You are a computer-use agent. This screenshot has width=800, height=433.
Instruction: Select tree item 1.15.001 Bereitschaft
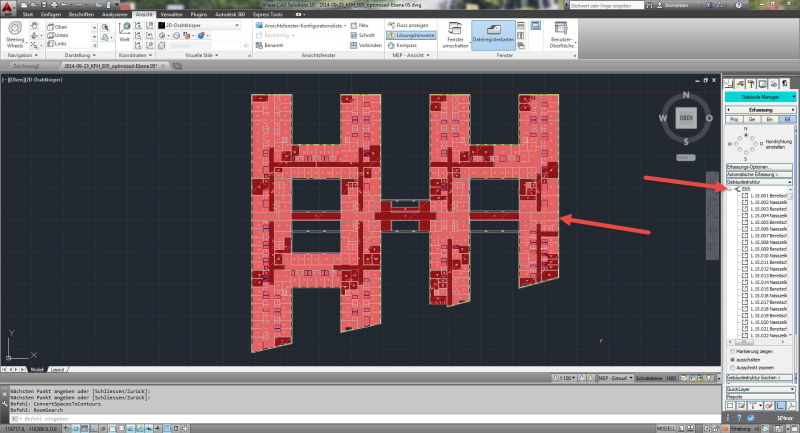(x=765, y=196)
